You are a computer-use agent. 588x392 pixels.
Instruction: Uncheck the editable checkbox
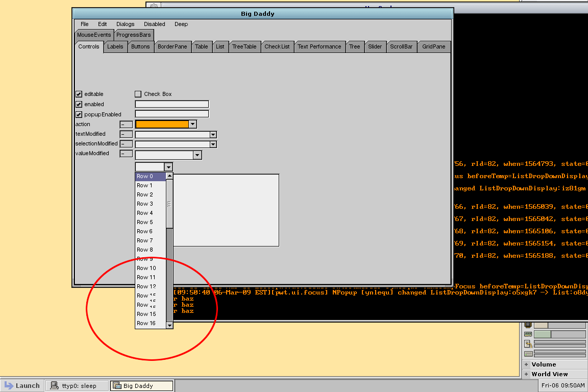click(x=79, y=94)
